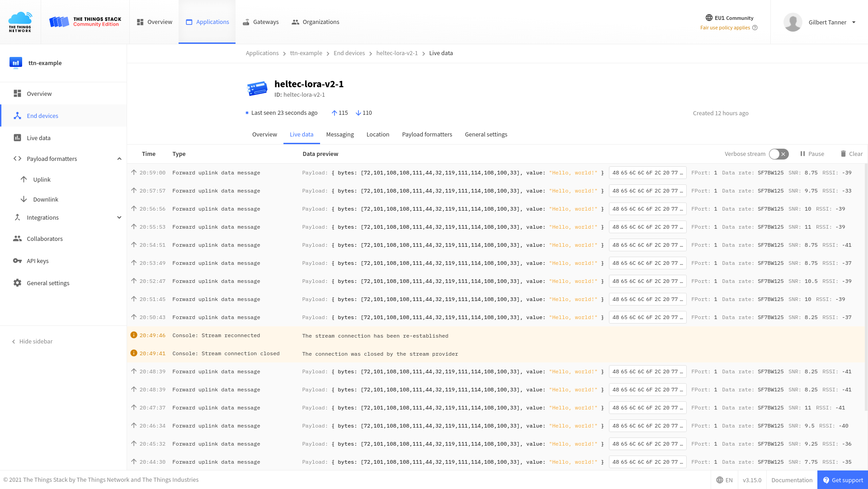
Task: Click the API keys key icon
Action: click(x=17, y=261)
